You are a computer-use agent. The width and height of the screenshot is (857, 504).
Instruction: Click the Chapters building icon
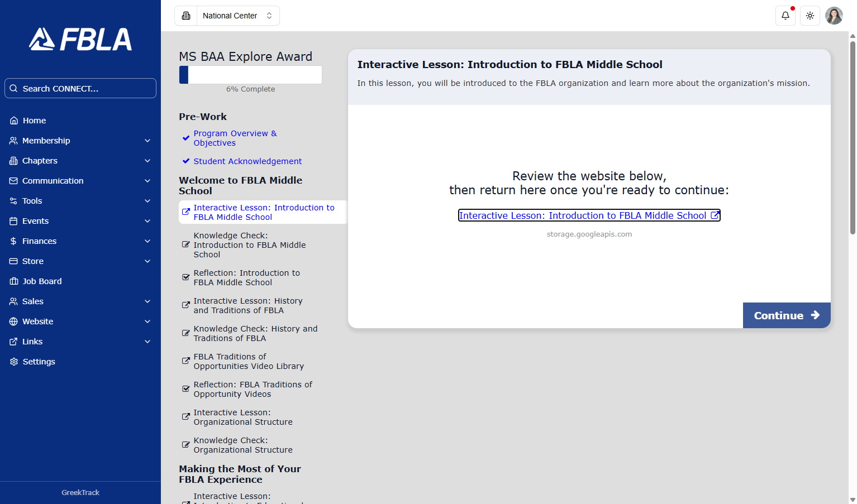point(13,161)
